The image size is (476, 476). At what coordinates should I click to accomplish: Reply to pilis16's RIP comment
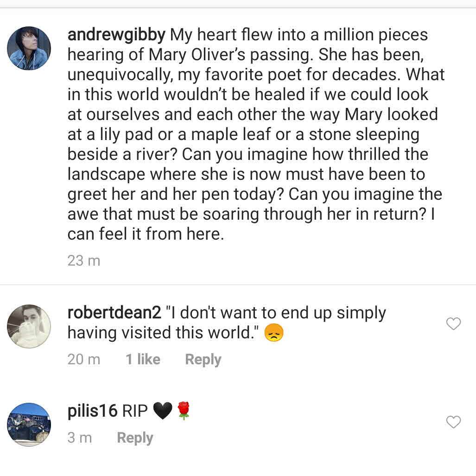[x=135, y=438]
